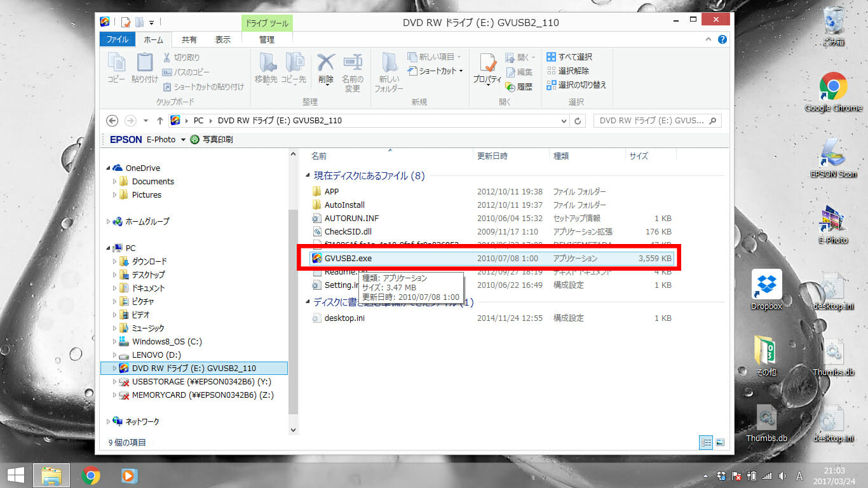Open the Shortcut (ショートカット) dropdown in the ribbon
868x488 pixels.
coord(435,71)
